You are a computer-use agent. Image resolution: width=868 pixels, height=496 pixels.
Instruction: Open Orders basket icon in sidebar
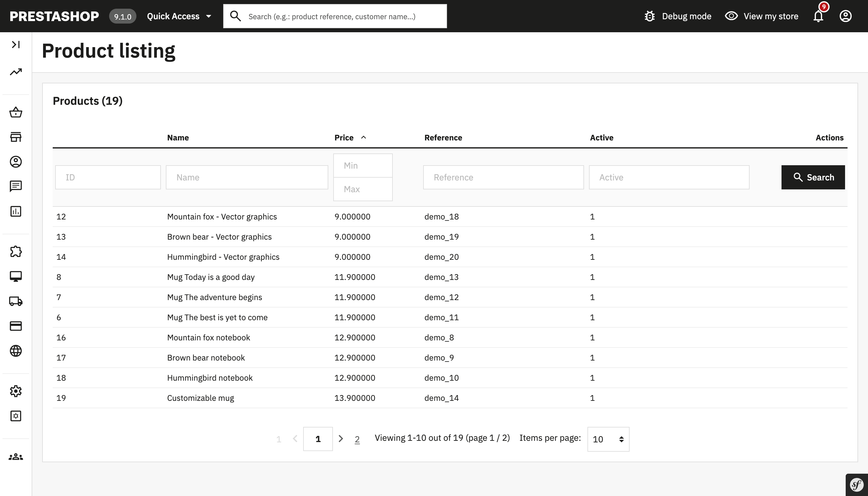[16, 112]
